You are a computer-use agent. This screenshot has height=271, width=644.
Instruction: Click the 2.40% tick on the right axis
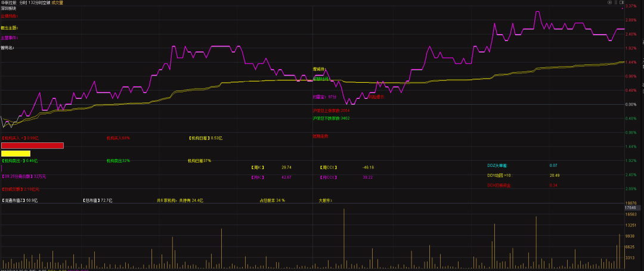(x=630, y=34)
